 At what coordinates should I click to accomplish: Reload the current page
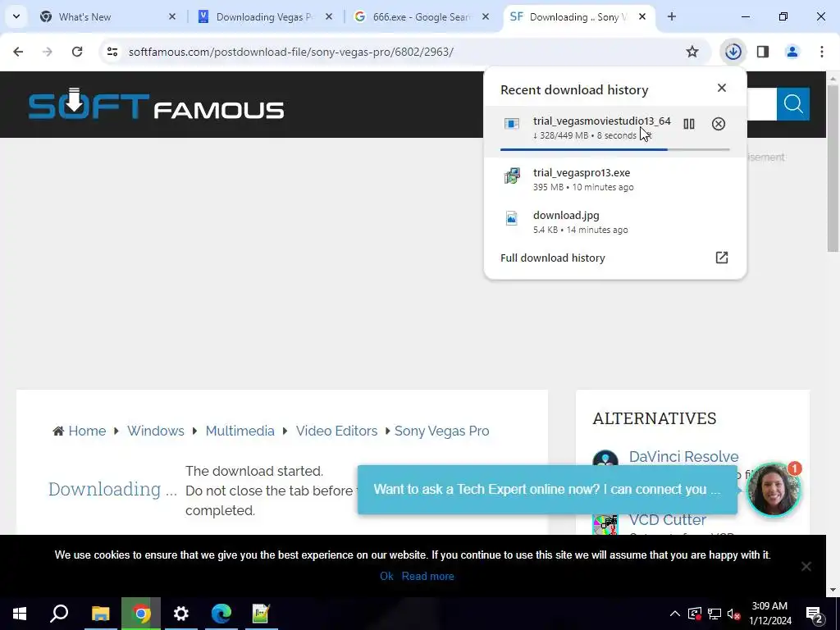tap(77, 52)
